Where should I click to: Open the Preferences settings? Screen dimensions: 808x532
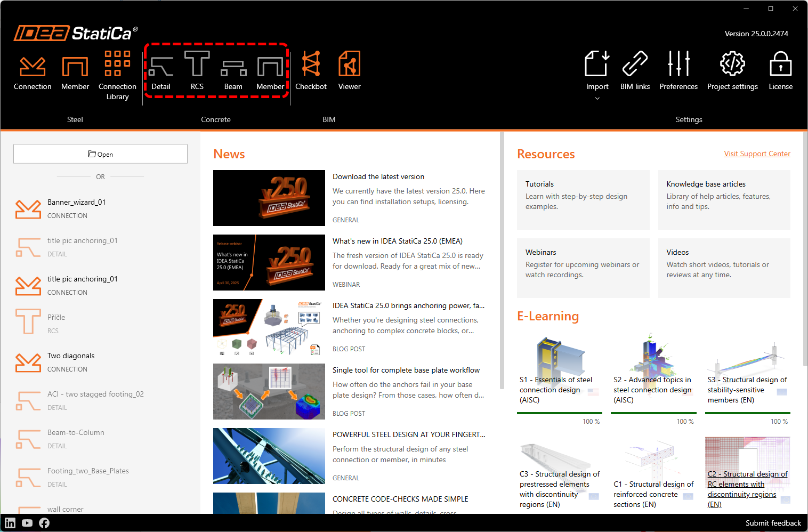coord(678,71)
